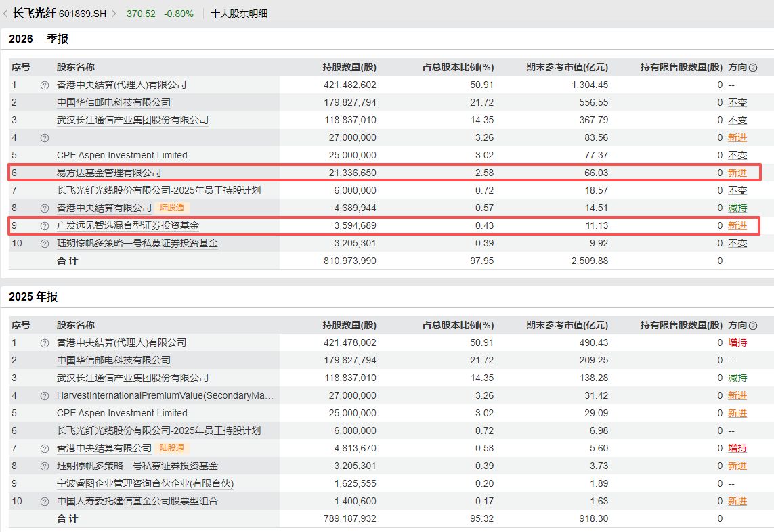
Task: Open the help icon next to 广发远见智选混合型证券投资基金
Action: click(44, 225)
